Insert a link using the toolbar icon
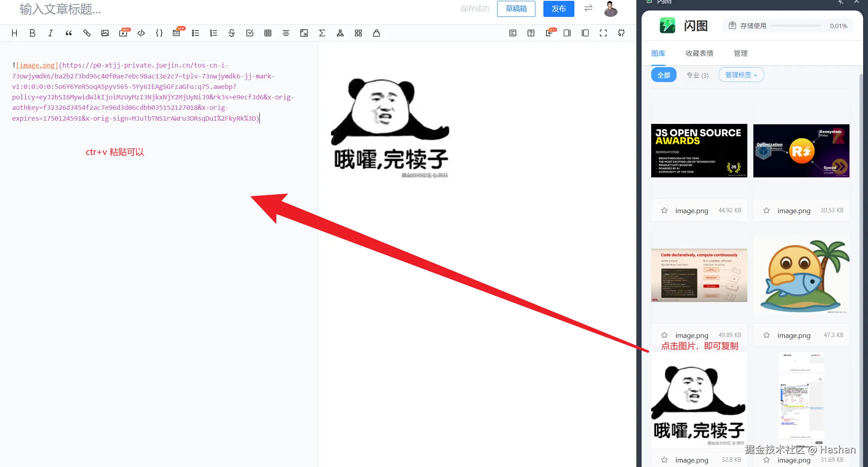 87,33
